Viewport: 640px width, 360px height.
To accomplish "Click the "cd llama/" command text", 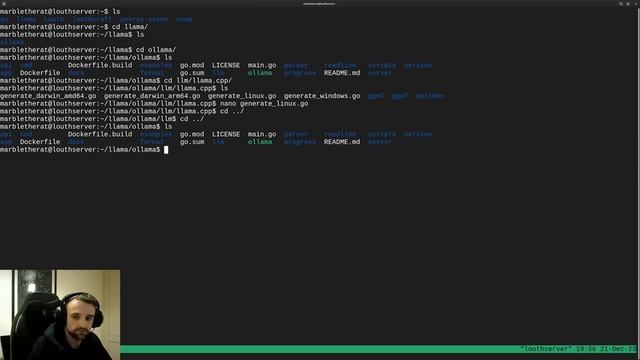I will pyautogui.click(x=130, y=27).
